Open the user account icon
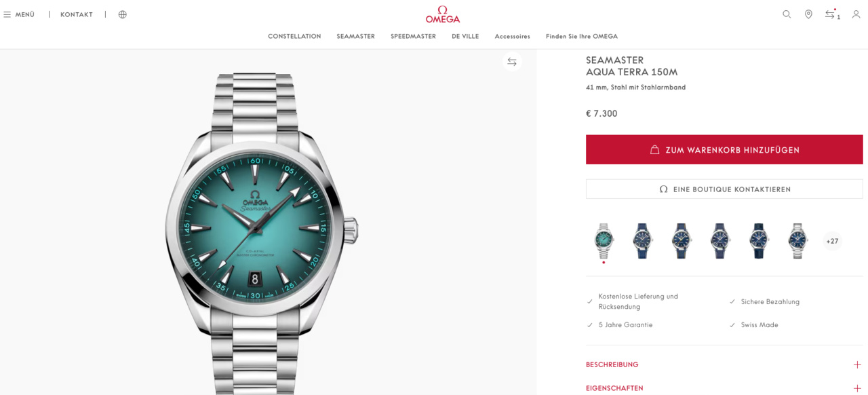 (856, 14)
